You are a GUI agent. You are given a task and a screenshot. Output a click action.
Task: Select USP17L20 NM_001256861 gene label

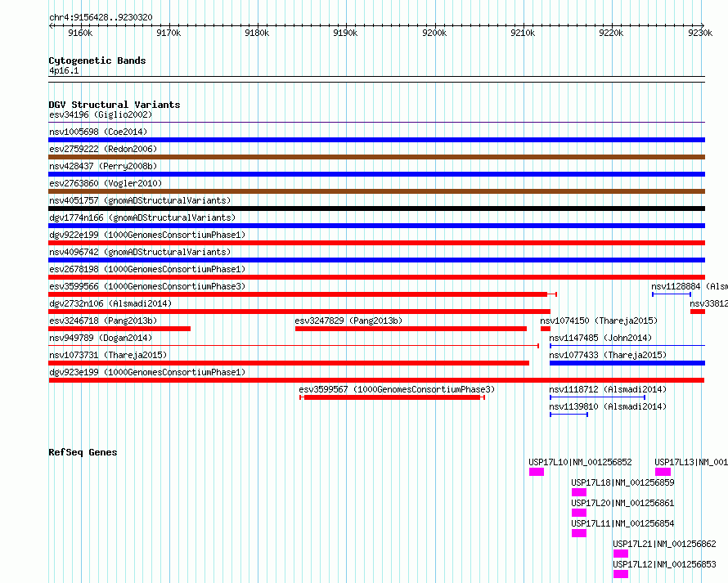(x=623, y=503)
